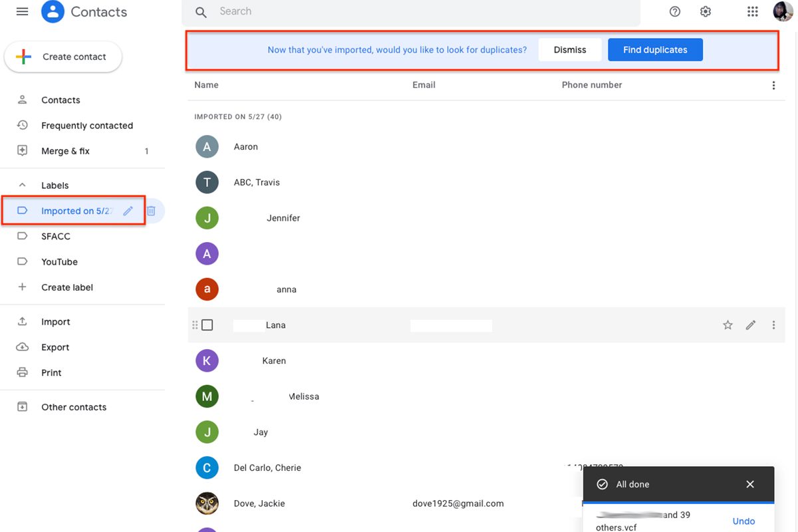Open the SFACC label

[x=56, y=236]
